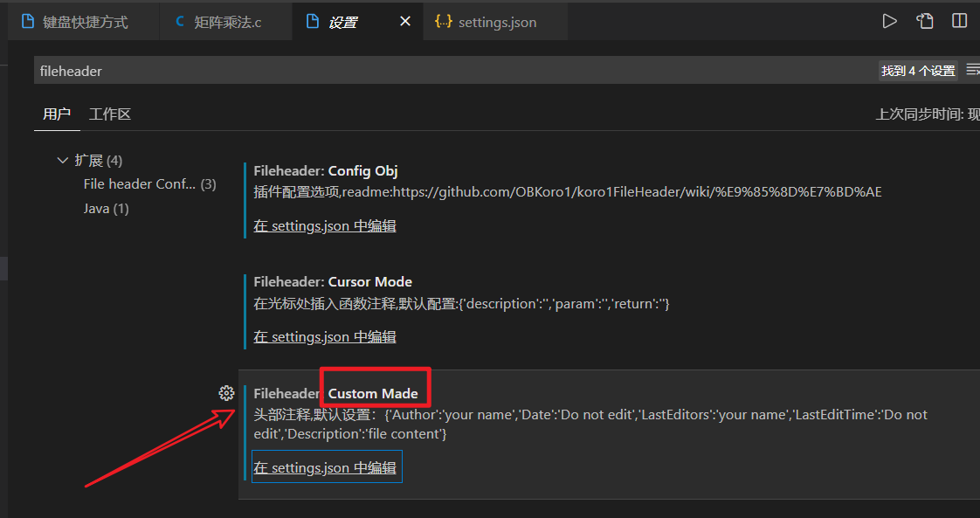Viewport: 980px width, 518px height.
Task: Switch to the settings.json editor tab
Action: point(495,21)
